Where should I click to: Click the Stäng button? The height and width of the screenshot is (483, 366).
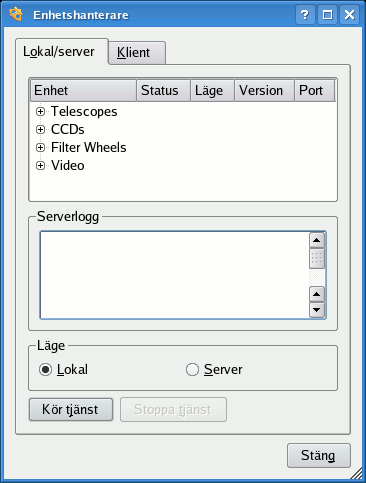click(319, 455)
